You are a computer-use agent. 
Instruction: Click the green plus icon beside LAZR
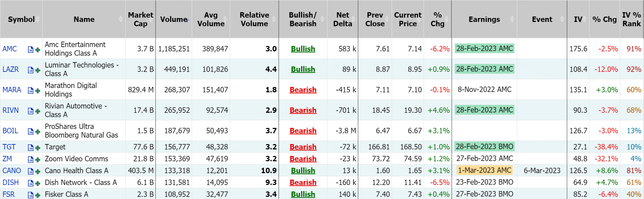(x=38, y=70)
